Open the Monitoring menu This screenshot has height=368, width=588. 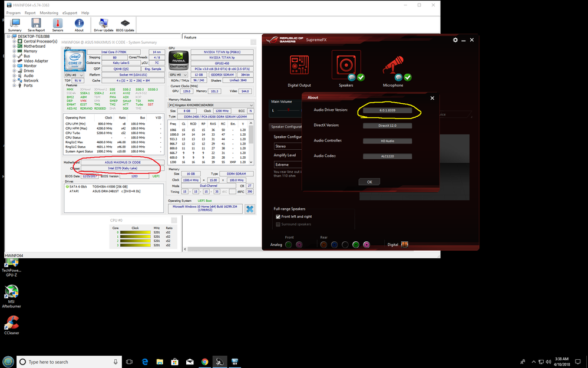click(x=49, y=13)
